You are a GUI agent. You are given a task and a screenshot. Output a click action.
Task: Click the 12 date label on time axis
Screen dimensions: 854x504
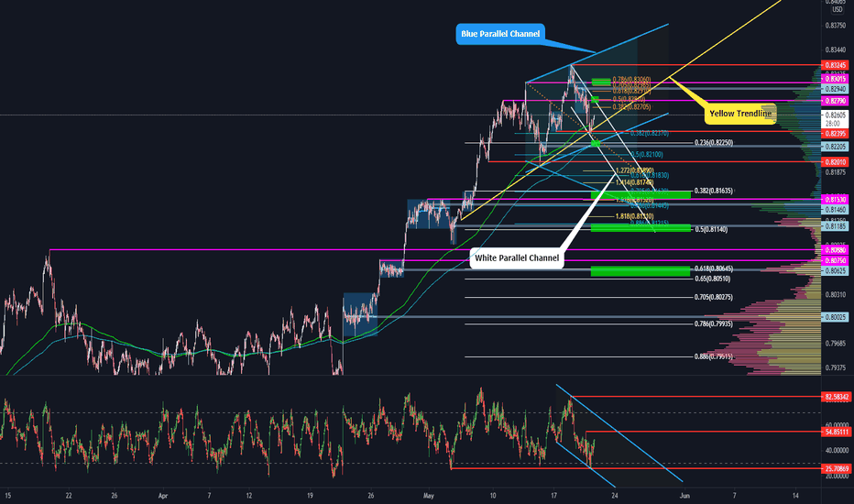coord(249,496)
